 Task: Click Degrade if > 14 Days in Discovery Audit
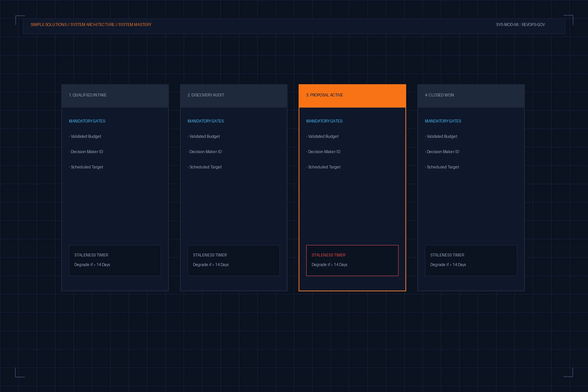(211, 265)
